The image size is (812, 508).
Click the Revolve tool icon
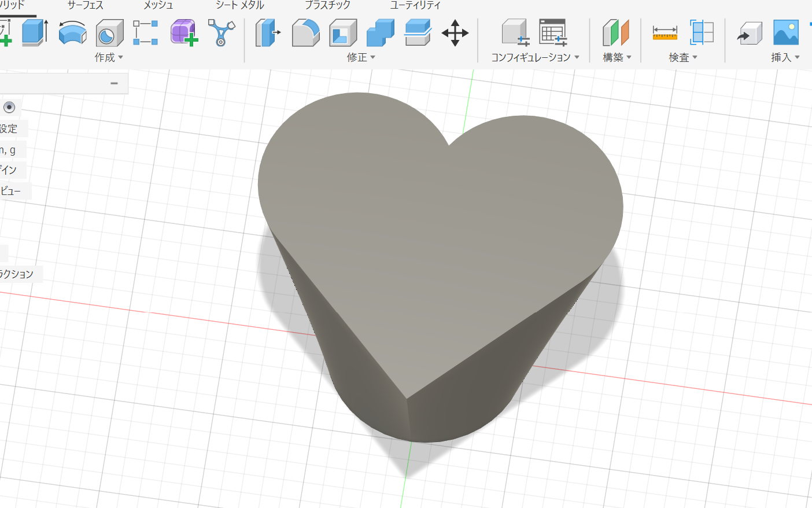pyautogui.click(x=72, y=33)
